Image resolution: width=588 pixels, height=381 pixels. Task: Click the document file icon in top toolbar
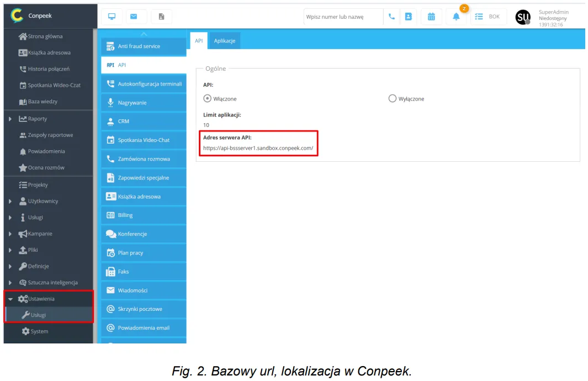[x=161, y=17]
